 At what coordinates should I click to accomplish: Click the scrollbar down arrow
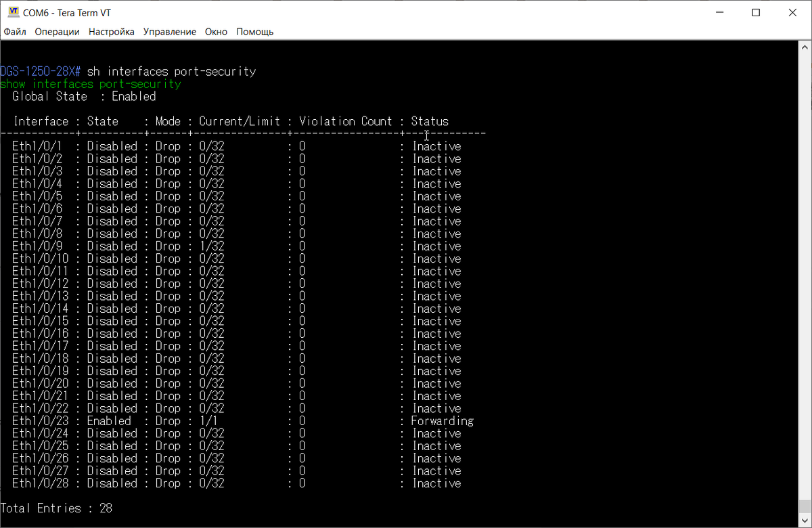pyautogui.click(x=806, y=521)
